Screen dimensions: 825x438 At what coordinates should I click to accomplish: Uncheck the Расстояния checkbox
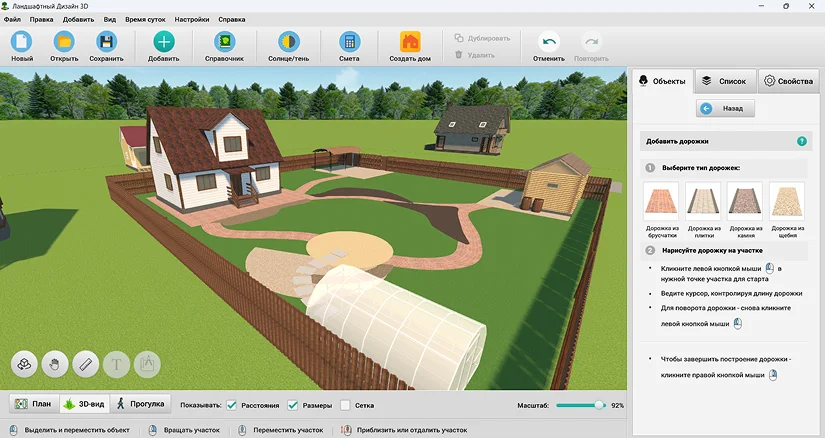[232, 405]
